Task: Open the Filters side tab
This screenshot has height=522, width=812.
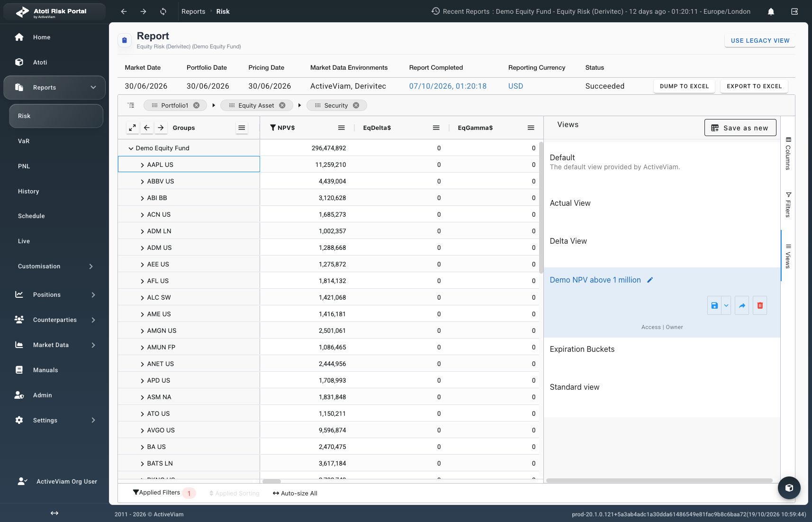Action: click(788, 204)
